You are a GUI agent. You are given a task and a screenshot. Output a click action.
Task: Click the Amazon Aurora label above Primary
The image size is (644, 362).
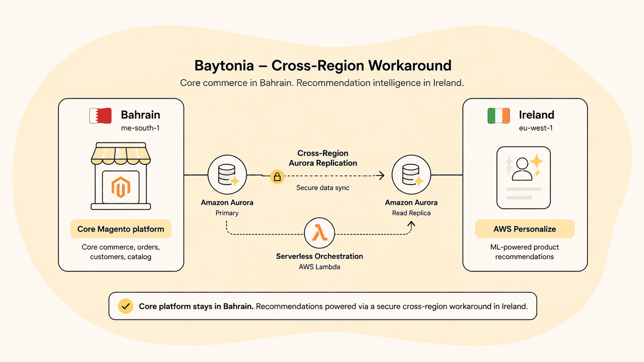(x=227, y=202)
